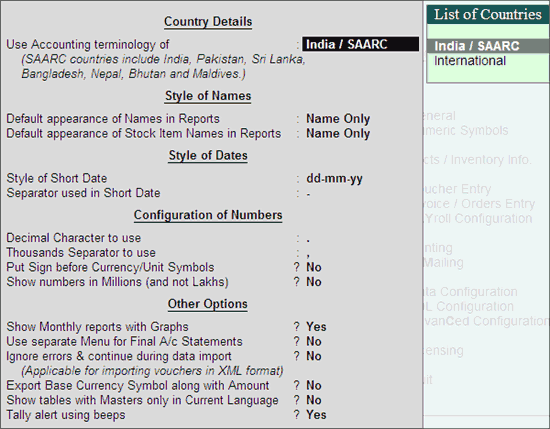Toggle Show Monthly reports with Graphs Yes
550x429 pixels.
(x=316, y=327)
